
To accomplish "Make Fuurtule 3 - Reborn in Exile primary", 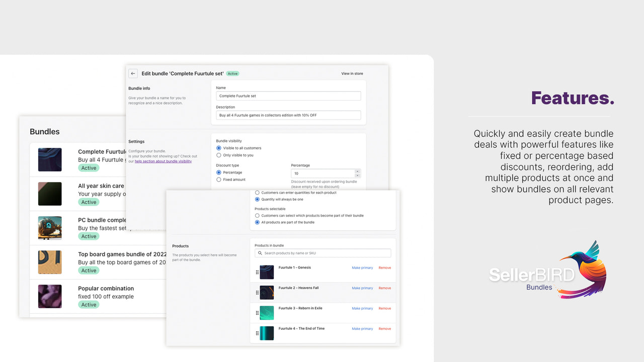I will point(362,308).
